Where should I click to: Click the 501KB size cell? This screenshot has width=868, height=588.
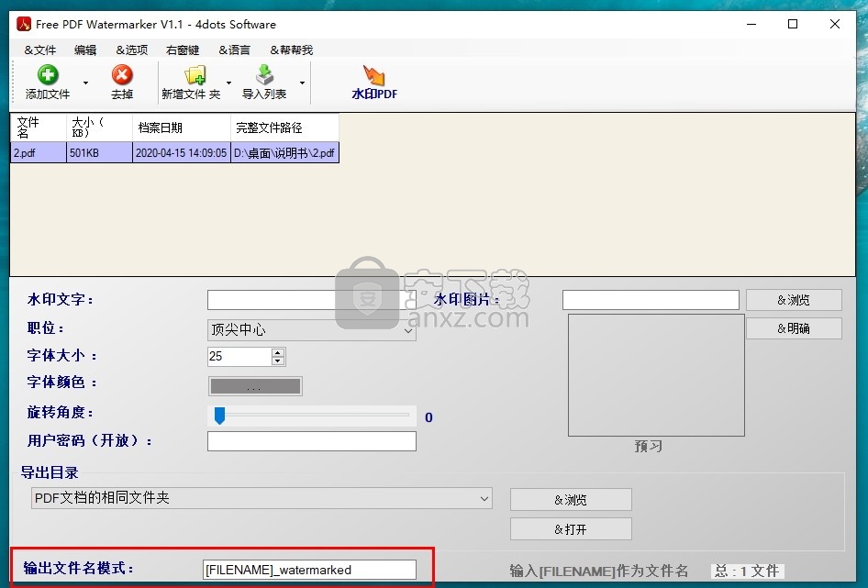point(99,153)
